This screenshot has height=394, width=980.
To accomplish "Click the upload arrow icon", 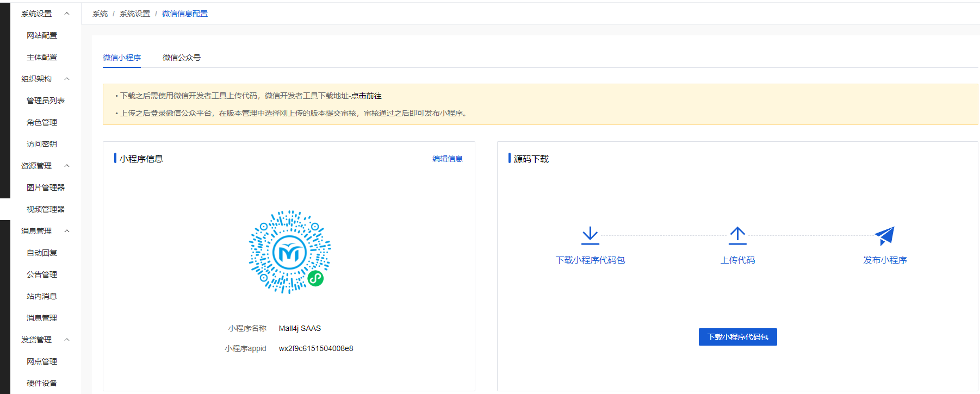I will click(737, 236).
